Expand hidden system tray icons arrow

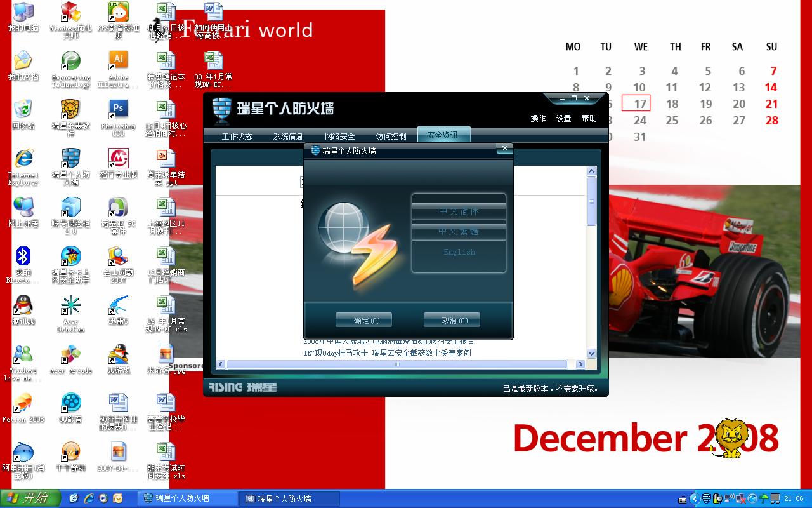[x=694, y=498]
